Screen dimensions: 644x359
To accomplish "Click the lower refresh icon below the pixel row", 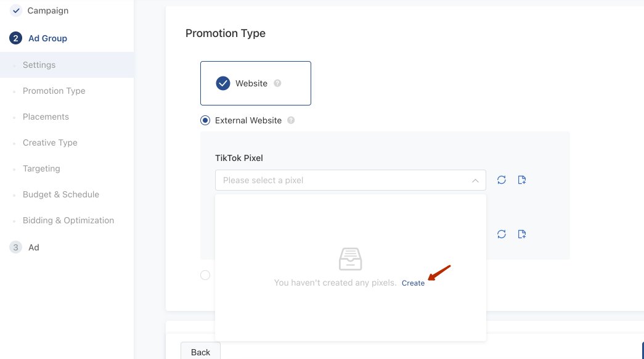I will (502, 234).
